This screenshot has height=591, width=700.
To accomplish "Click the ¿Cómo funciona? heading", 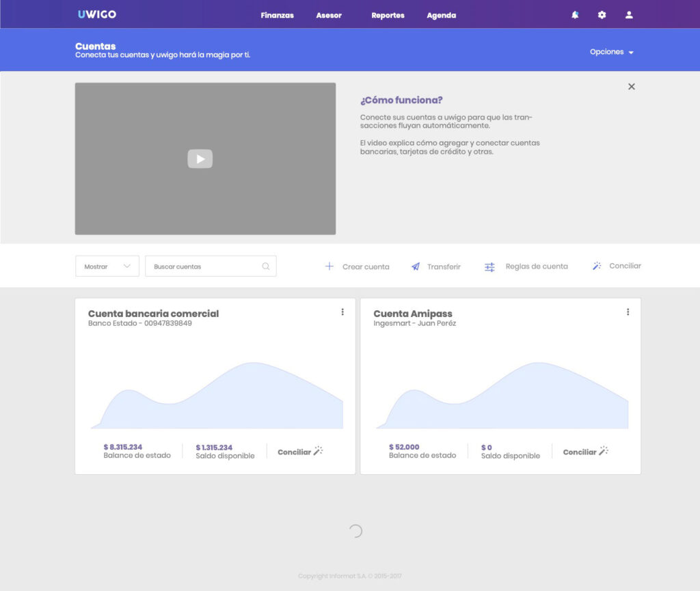I will [x=401, y=100].
